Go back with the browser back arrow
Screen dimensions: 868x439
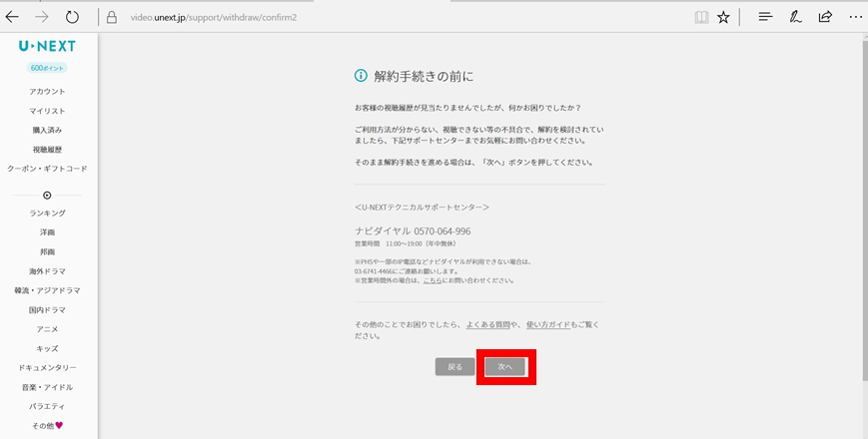(12, 17)
